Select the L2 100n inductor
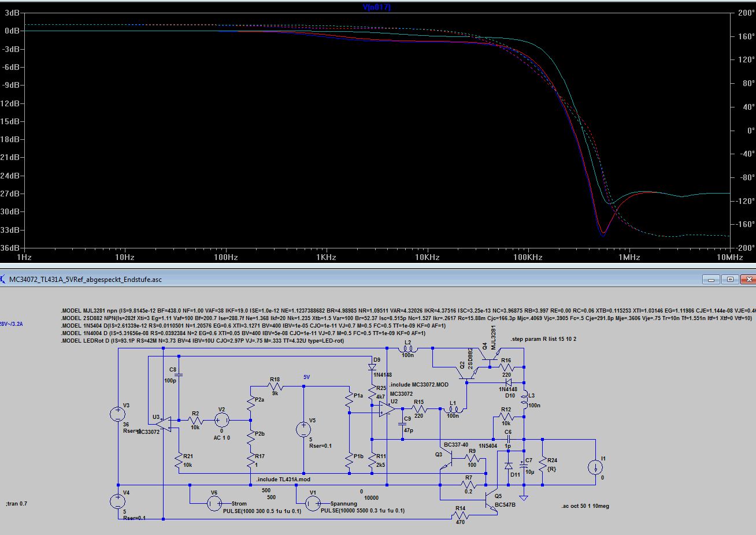Viewport: 756px width, 535px height. tap(407, 349)
